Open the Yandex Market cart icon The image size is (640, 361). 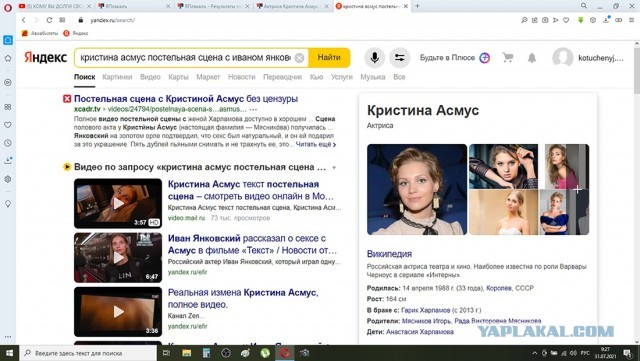pyautogui.click(x=508, y=58)
